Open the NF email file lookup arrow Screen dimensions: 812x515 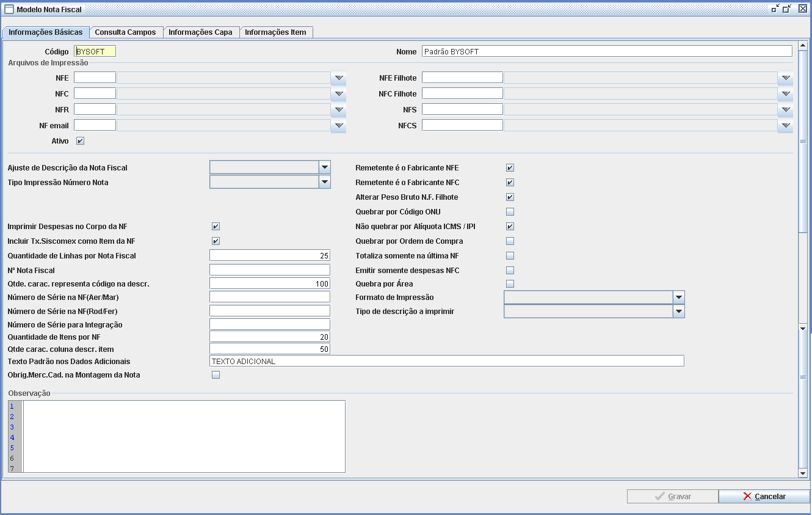(x=339, y=125)
